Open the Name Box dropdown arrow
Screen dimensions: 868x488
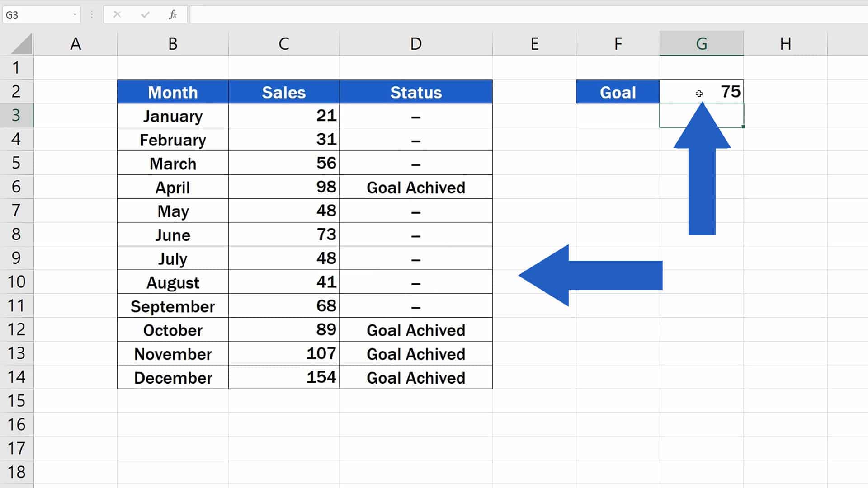point(75,15)
